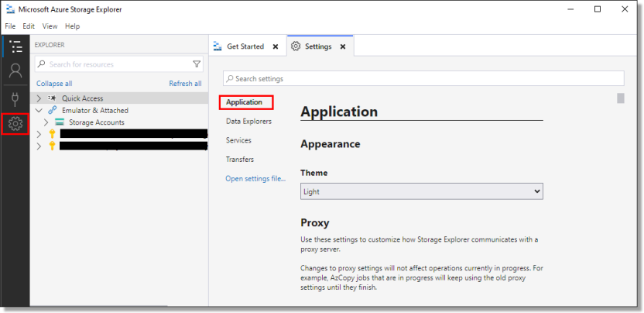
Task: Click the settings pane vertical scrollbar thumb
Action: [x=621, y=98]
